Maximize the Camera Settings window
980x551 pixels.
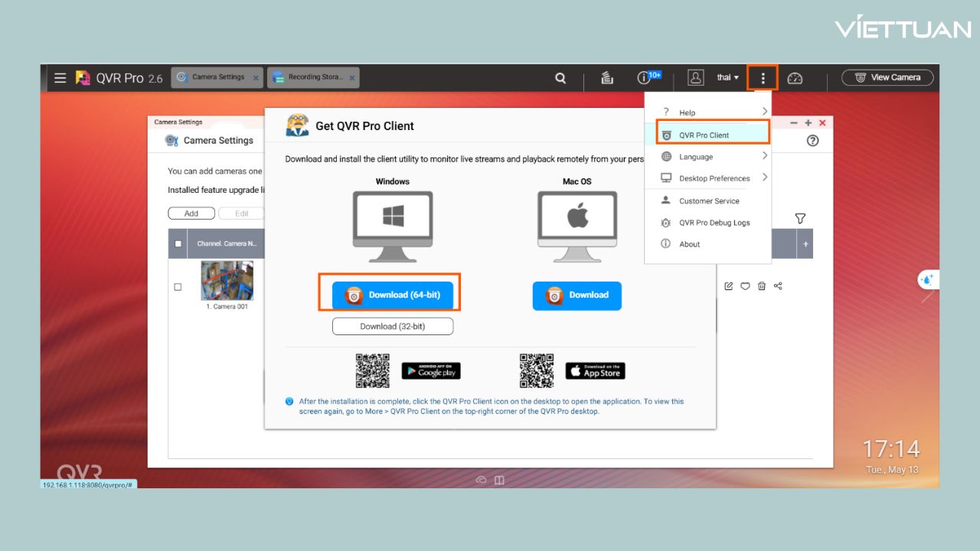click(x=808, y=122)
